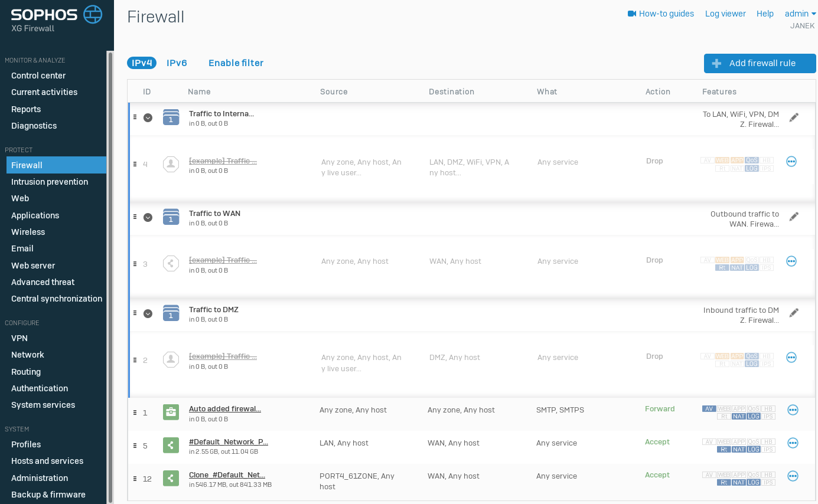The image size is (818, 504).
Task: Click the sidebar vertical scrollbar
Action: [x=110, y=277]
